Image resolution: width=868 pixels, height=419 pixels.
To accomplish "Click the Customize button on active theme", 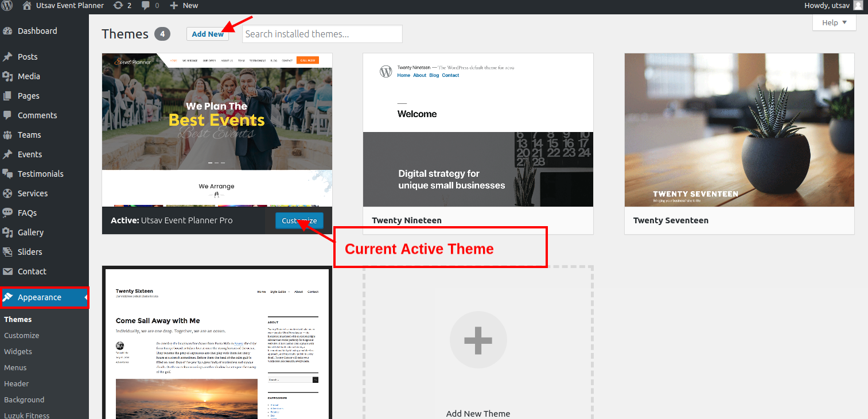I will pos(299,220).
